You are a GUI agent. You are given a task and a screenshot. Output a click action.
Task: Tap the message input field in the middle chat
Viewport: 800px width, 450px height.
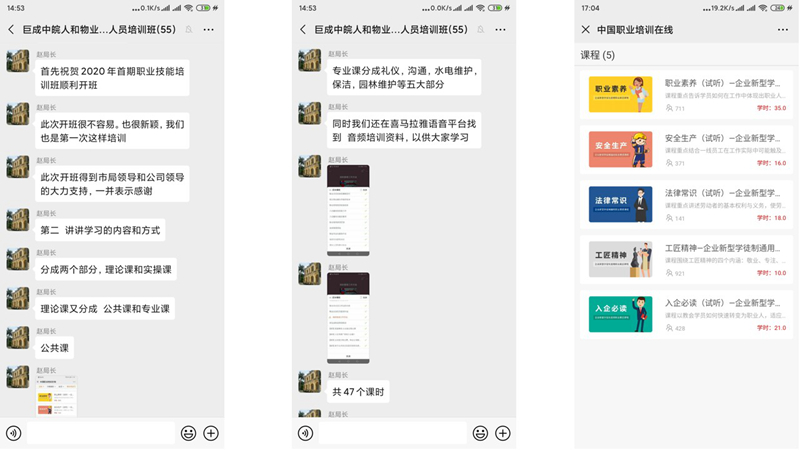point(392,433)
